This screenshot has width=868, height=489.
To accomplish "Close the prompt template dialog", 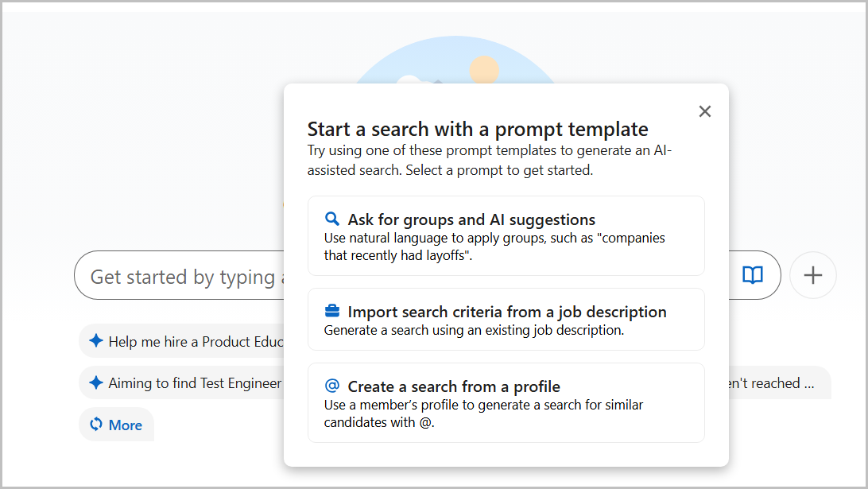I will [705, 111].
